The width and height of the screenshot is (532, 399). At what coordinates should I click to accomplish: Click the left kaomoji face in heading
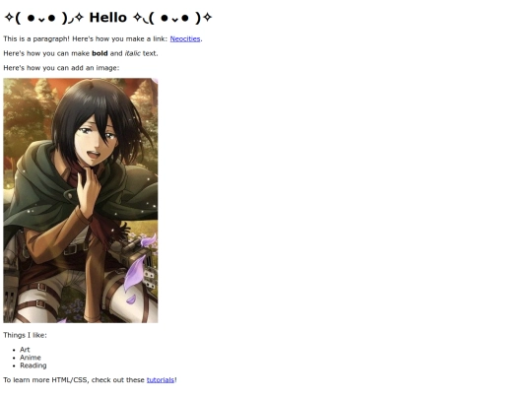coord(41,18)
